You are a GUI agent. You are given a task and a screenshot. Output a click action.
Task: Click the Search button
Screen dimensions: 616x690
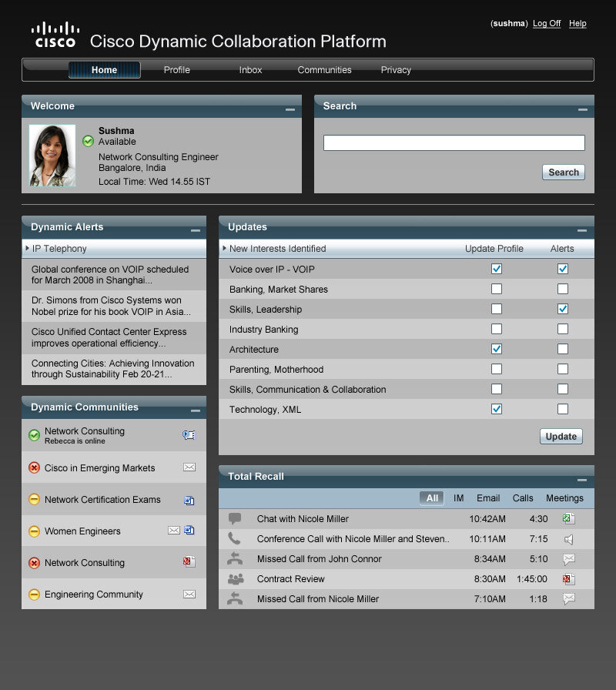click(x=563, y=172)
